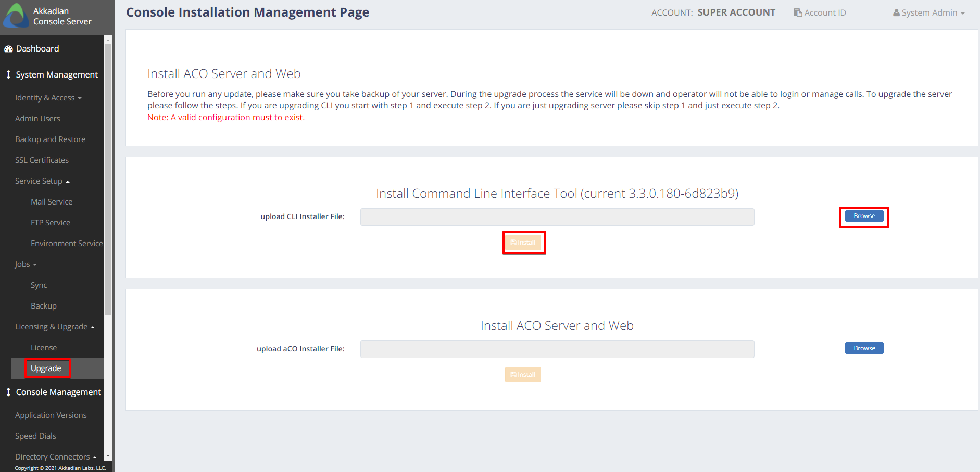This screenshot has height=472, width=980.
Task: Collapse the System Management section
Action: click(57, 74)
